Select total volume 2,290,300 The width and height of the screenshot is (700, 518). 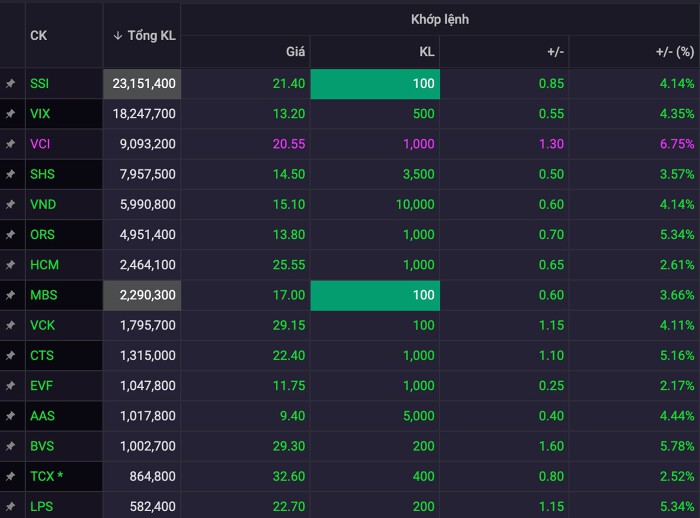point(147,295)
